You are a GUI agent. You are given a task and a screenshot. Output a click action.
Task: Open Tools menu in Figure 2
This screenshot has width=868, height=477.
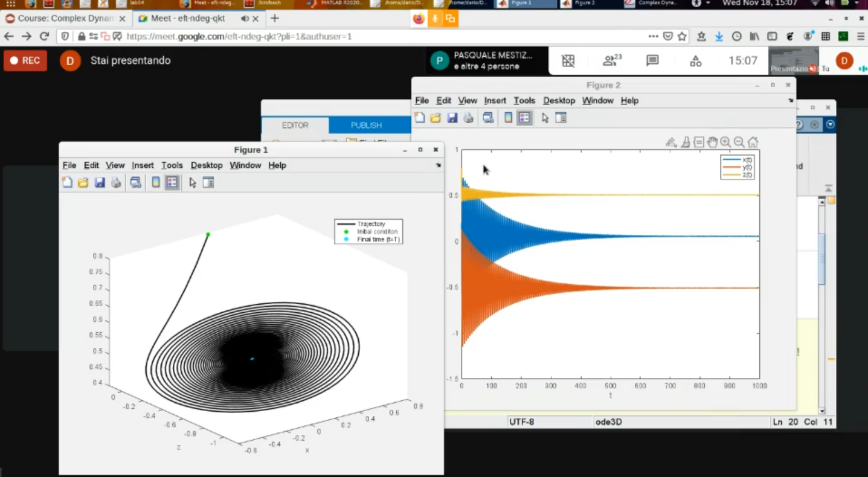coord(524,100)
